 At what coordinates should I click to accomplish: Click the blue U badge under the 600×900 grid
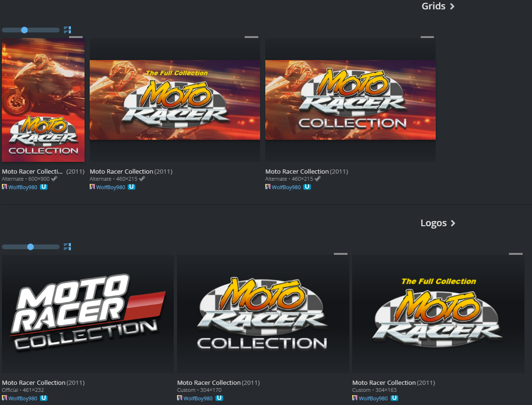tap(44, 187)
